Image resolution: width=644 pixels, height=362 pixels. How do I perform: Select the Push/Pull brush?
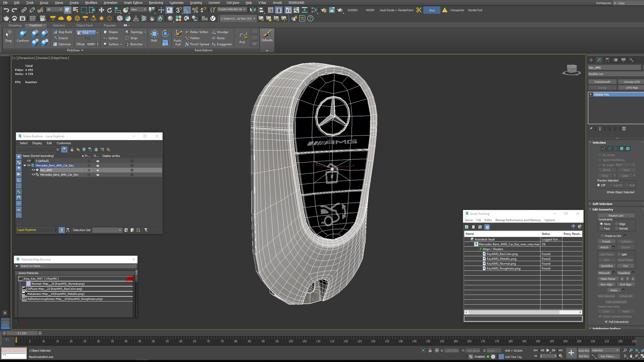pos(178,38)
